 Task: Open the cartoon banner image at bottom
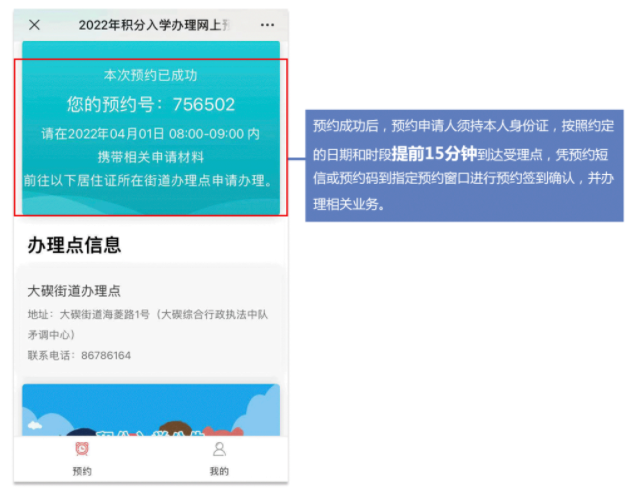151,410
